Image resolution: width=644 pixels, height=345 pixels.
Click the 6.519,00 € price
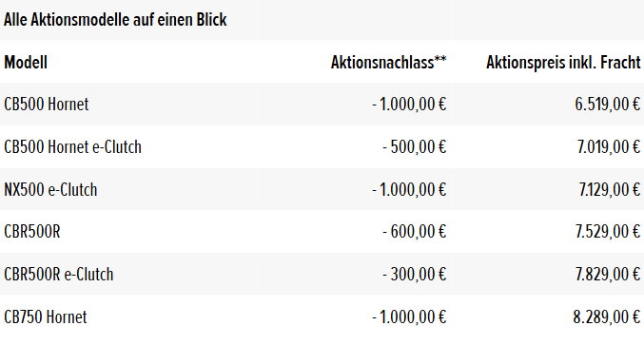[608, 105]
